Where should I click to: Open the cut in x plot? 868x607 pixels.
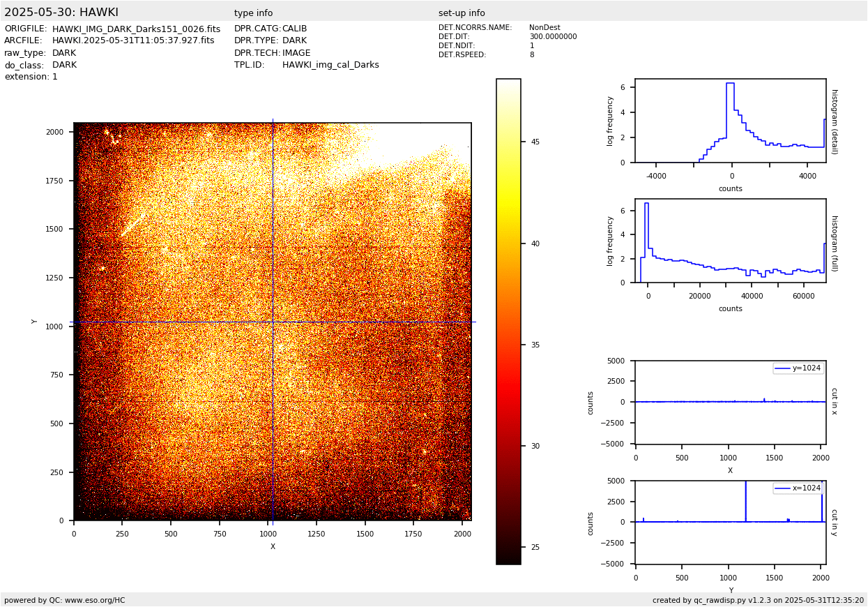pos(730,402)
